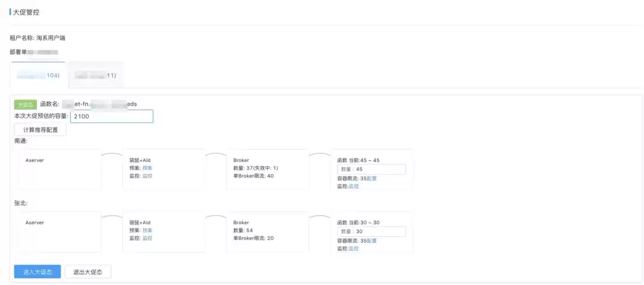Switch to the deployment tab ending in 104)
The width and height of the screenshot is (644, 285).
pos(38,75)
